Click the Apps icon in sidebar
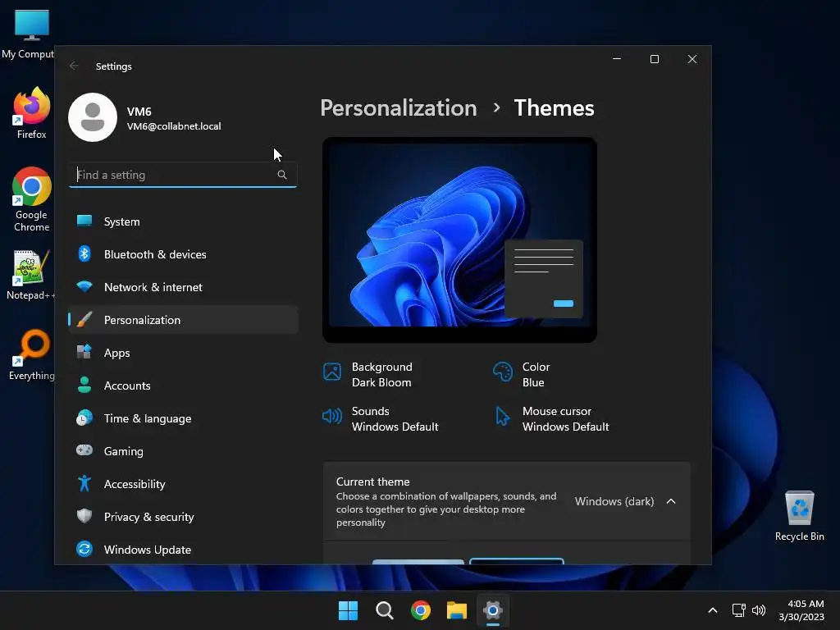This screenshot has height=630, width=840. coord(84,352)
